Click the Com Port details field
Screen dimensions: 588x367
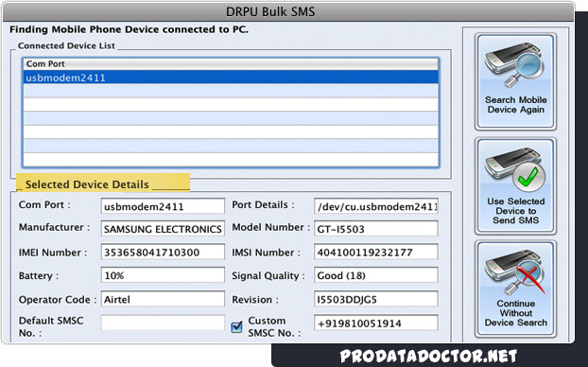[x=163, y=206]
